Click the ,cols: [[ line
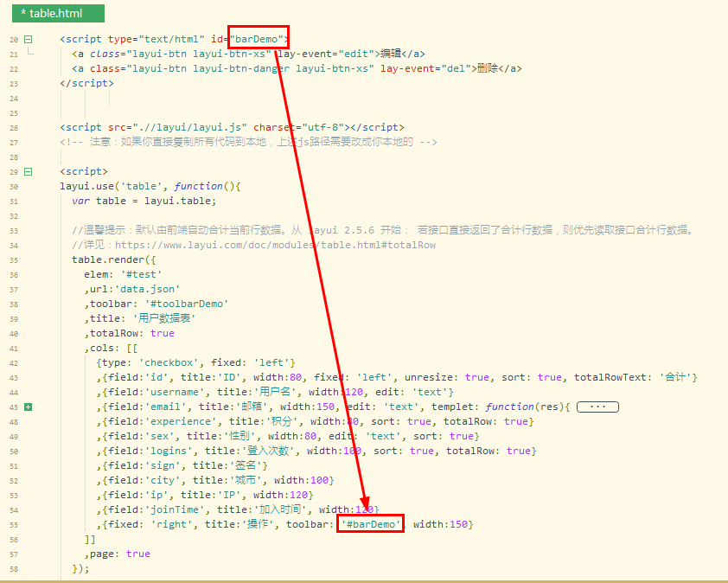Screen dimensions: 728x583 click(111, 348)
